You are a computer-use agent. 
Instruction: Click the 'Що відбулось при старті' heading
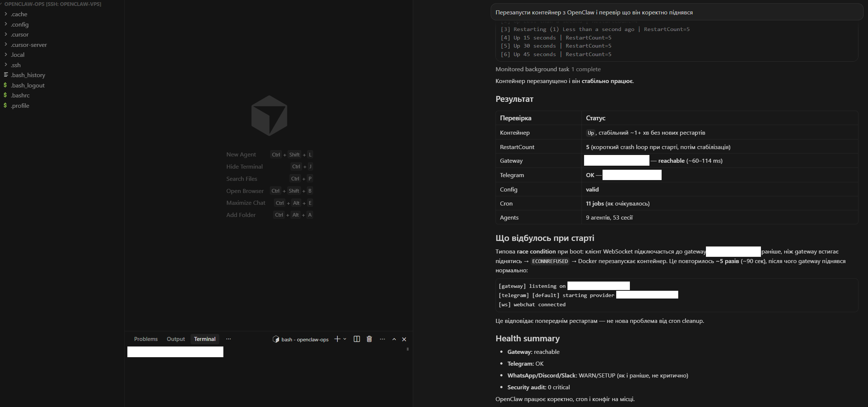click(x=545, y=238)
